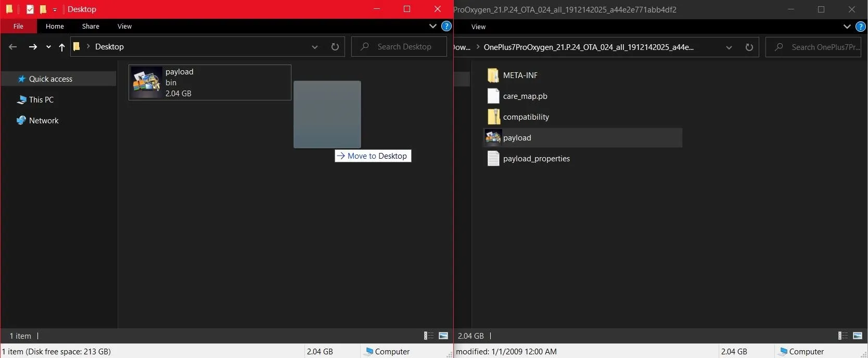The image size is (868, 358).
Task: Click the Help icon in the Desktop window
Action: [446, 26]
